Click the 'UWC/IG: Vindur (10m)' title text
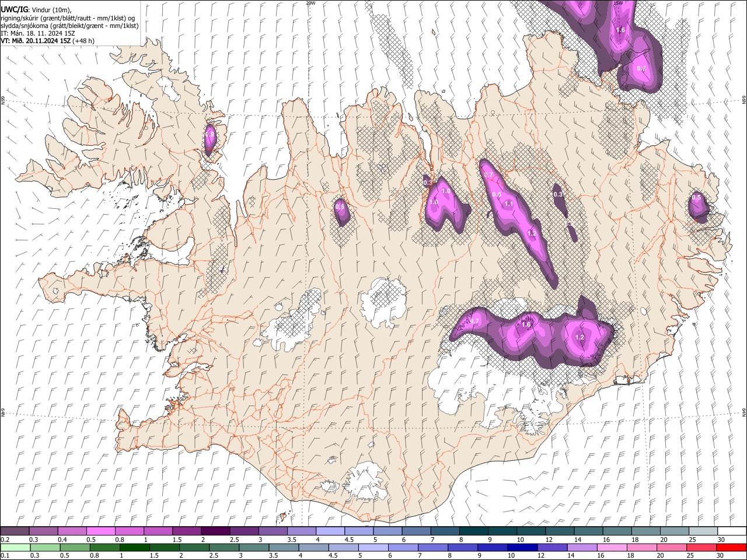The image size is (747, 560). [36, 10]
